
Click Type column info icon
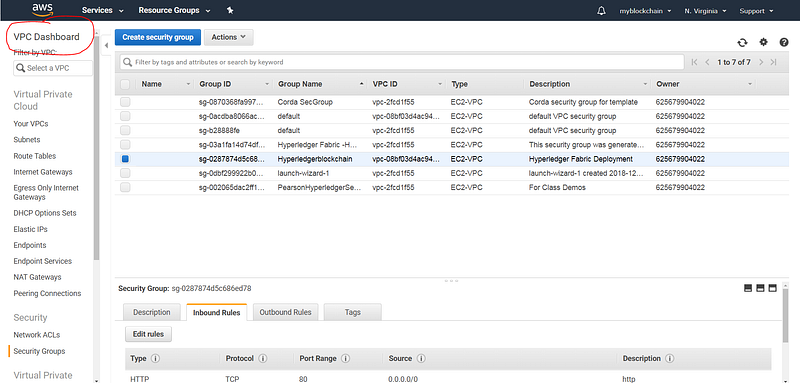point(155,359)
